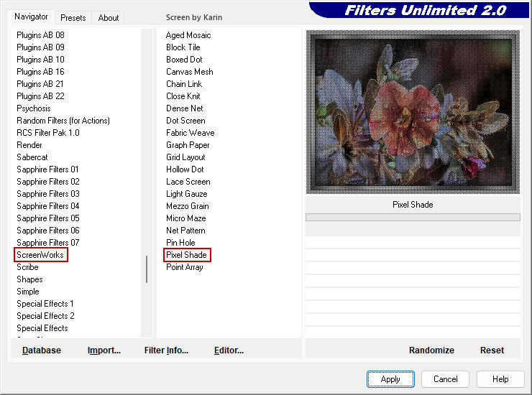This screenshot has height=395, width=532.
Task: Select Sapphire Filters 03 category
Action: pyautogui.click(x=48, y=194)
